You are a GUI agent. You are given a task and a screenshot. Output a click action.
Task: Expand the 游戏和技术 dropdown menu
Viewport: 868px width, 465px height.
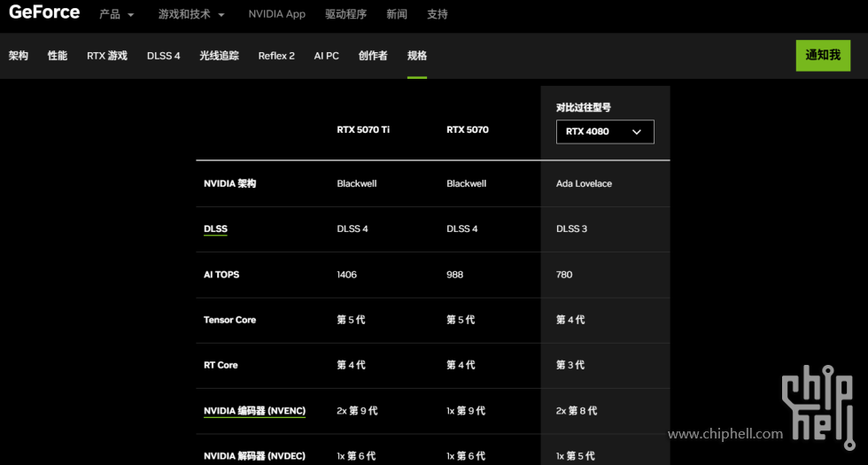click(x=191, y=14)
